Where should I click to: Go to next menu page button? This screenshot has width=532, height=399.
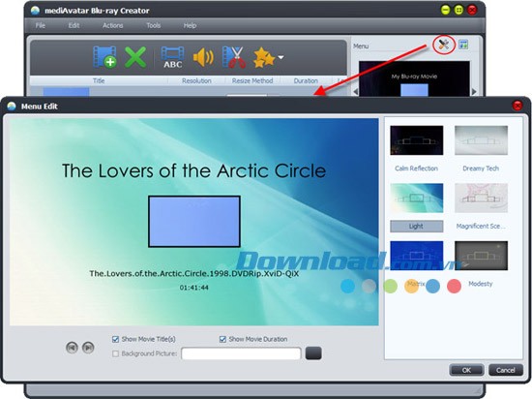[x=88, y=348]
